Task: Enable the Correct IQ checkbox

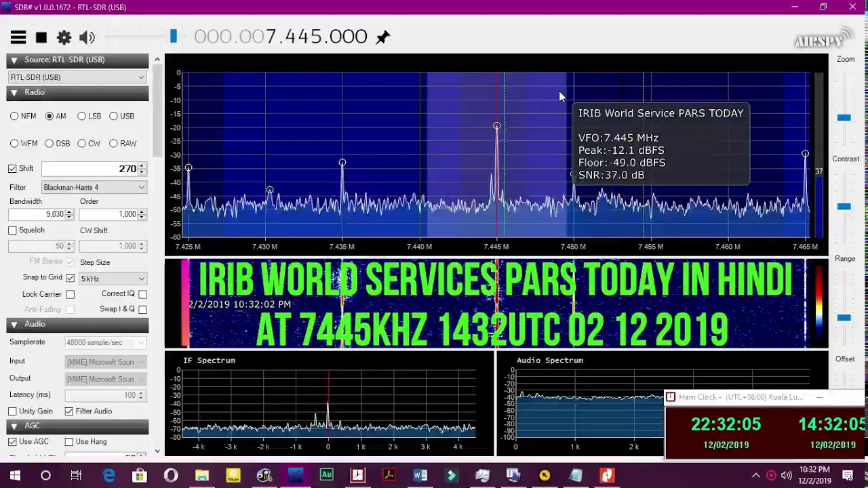Action: tap(142, 294)
